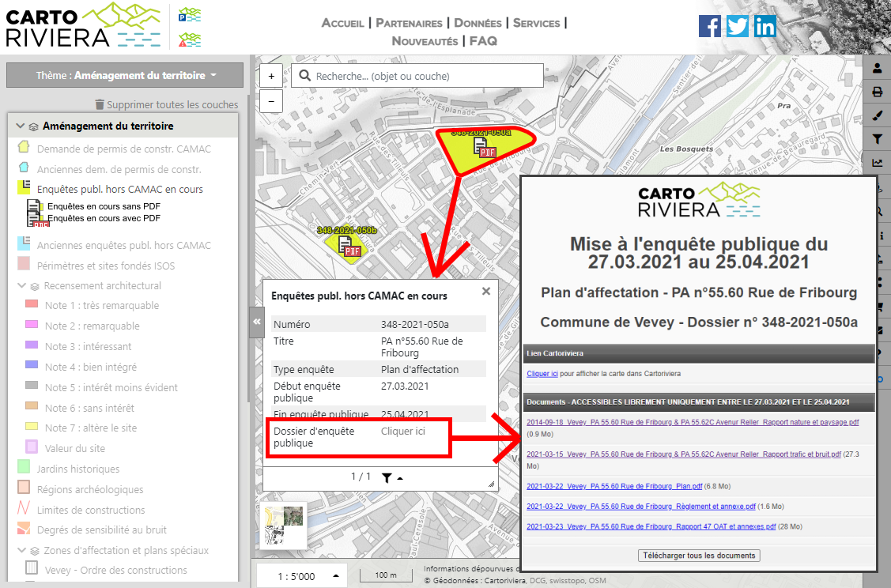
Task: Go to the Données menu item
Action: (478, 23)
